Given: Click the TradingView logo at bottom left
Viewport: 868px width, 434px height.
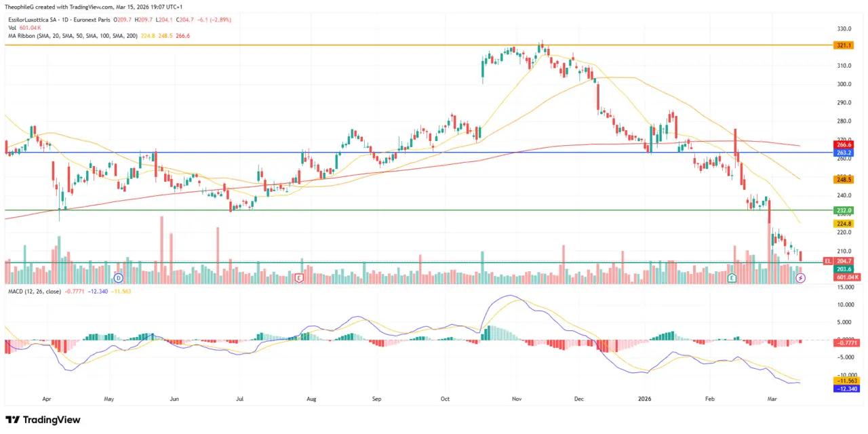Looking at the screenshot, I should point(42,420).
